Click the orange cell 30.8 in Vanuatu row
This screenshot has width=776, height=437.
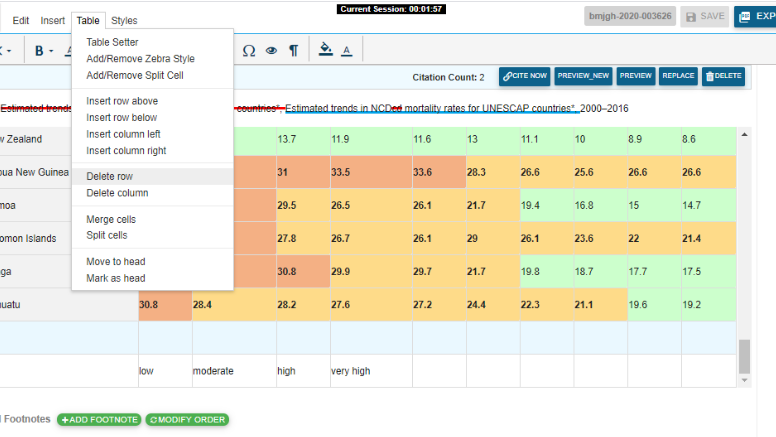(165, 304)
